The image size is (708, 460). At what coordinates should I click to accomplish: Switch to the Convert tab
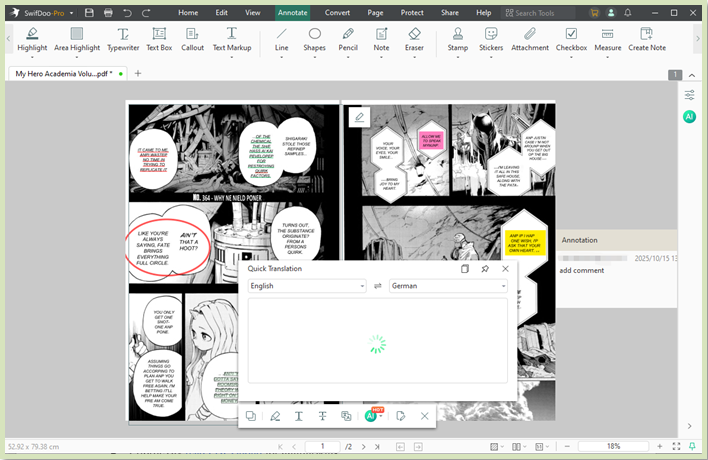[337, 12]
